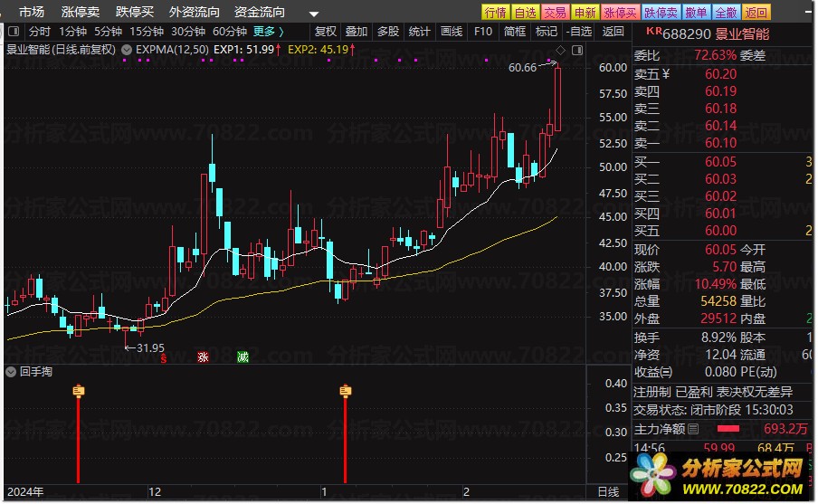Click 统计 toolbar item
Screen dimensions: 818x504
tap(419, 32)
